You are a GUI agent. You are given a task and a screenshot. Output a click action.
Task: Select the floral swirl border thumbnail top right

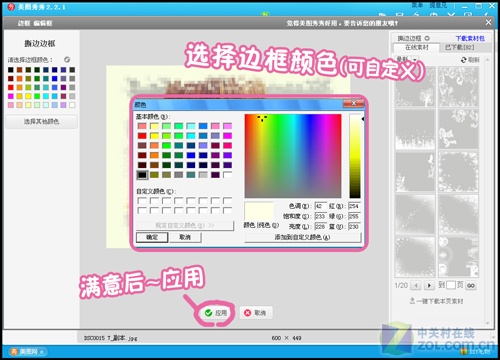tap(458, 87)
